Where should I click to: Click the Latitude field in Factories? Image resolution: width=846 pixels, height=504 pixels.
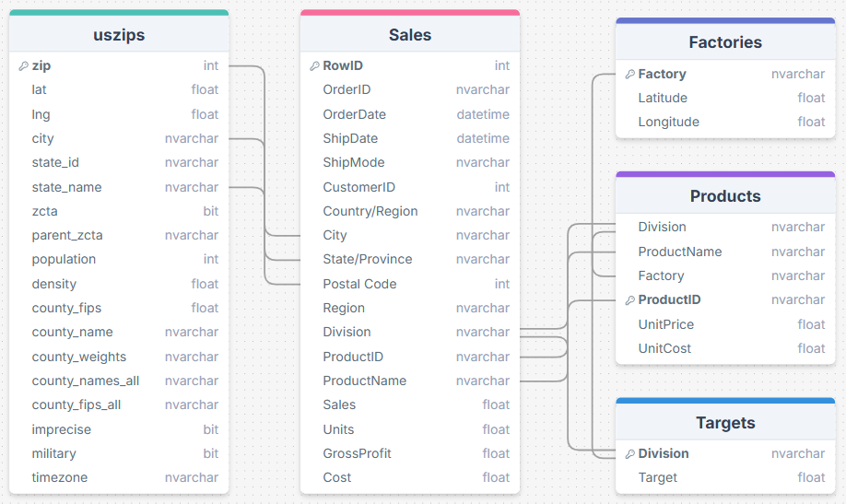(x=663, y=98)
